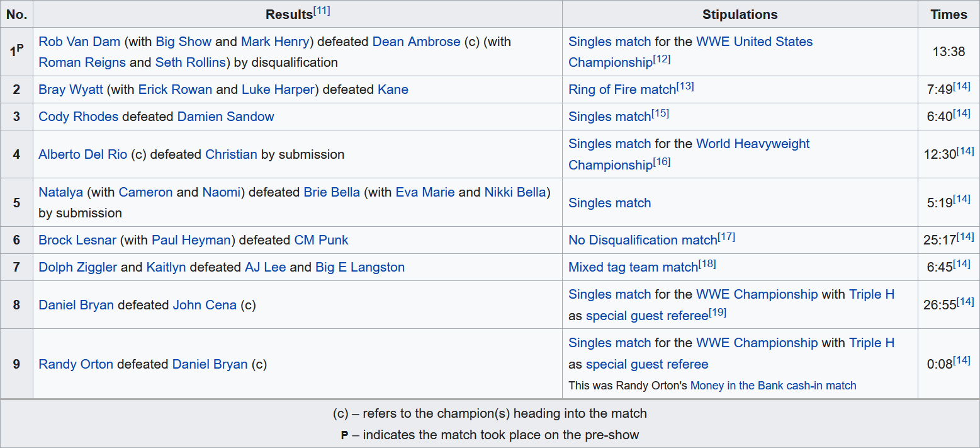Image resolution: width=980 pixels, height=448 pixels.
Task: Open Money in the Bank cash-in match link
Action: tap(773, 386)
